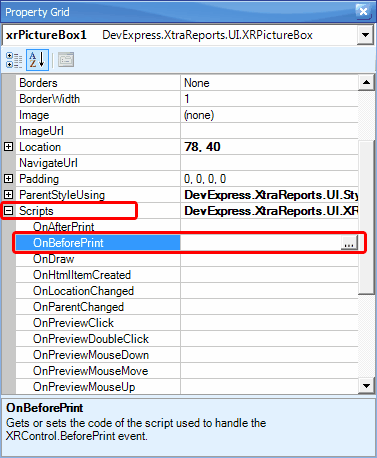Click the ParentStyleUsing value text

coord(271,195)
